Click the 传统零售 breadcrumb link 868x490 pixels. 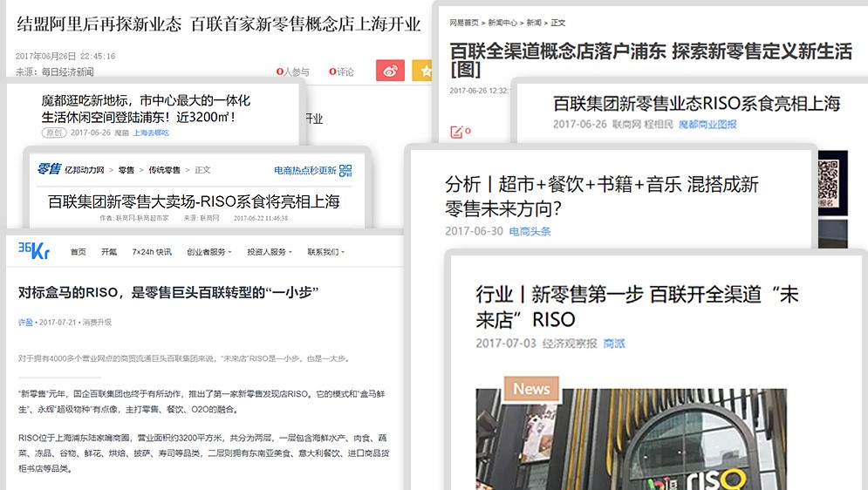point(164,170)
